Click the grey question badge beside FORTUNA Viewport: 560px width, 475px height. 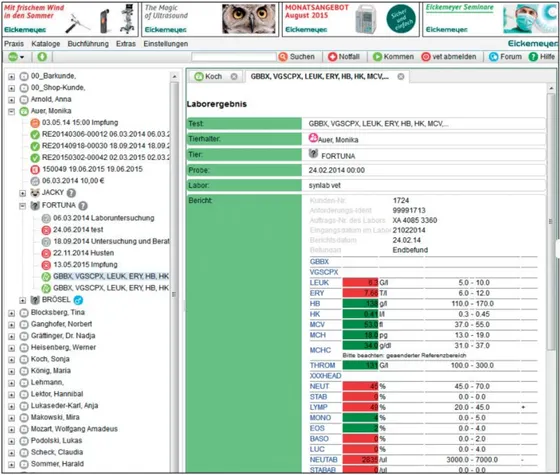click(x=83, y=206)
